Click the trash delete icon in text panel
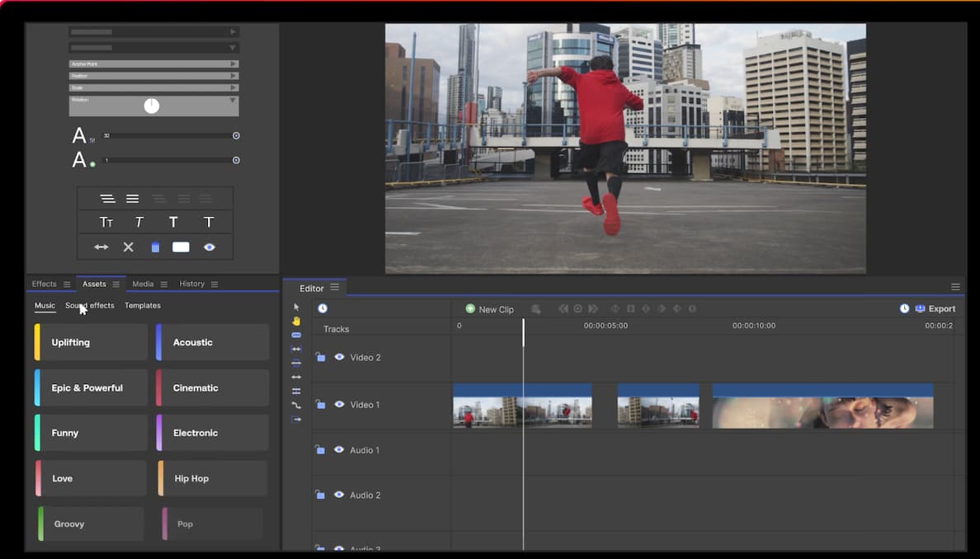The image size is (980, 559). 155,247
